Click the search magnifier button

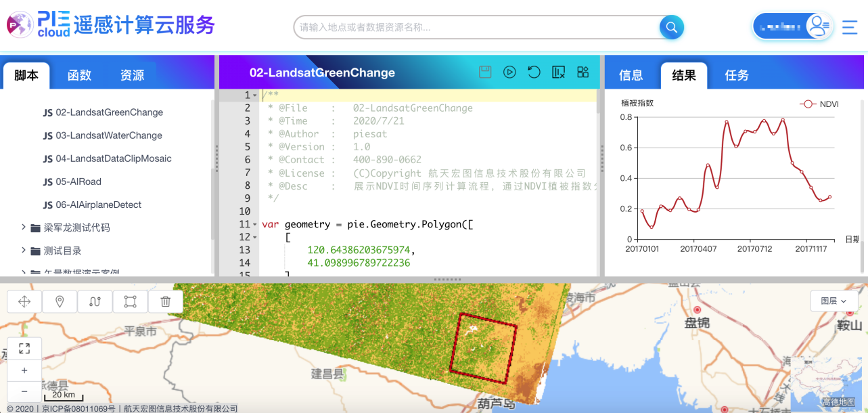tap(670, 27)
